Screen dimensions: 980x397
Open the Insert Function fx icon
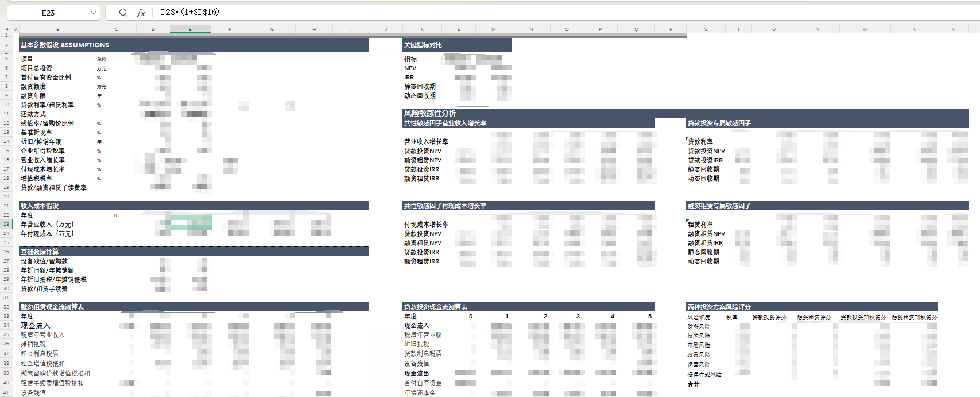pyautogui.click(x=141, y=13)
